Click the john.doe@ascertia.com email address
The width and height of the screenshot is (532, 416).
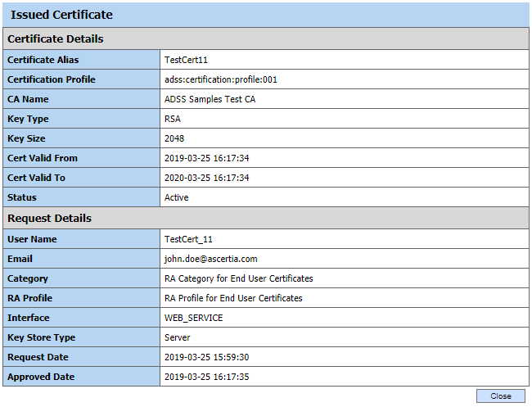click(210, 259)
